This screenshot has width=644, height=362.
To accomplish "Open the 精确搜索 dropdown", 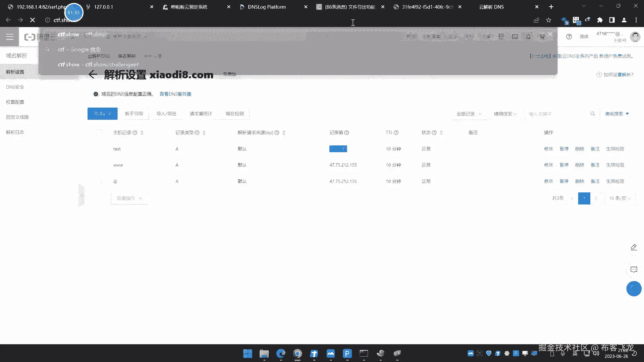I will [505, 114].
